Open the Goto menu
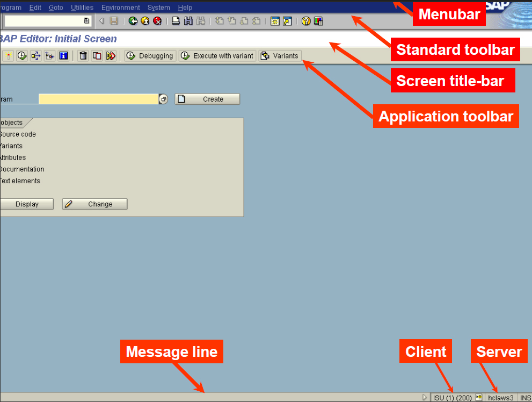532x402 pixels. [56, 8]
